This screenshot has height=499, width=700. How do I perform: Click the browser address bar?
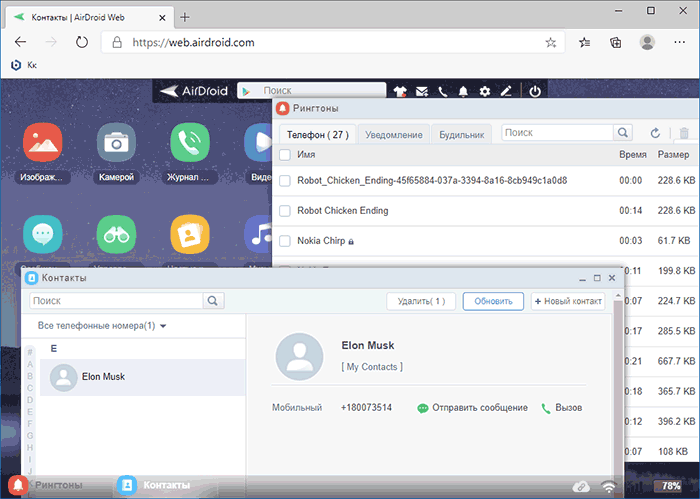(x=333, y=42)
